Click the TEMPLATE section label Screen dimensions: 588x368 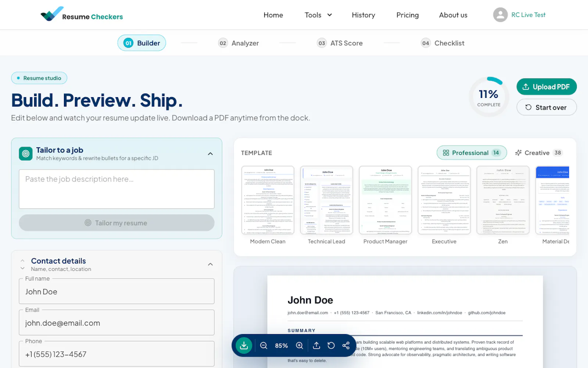[257, 153]
